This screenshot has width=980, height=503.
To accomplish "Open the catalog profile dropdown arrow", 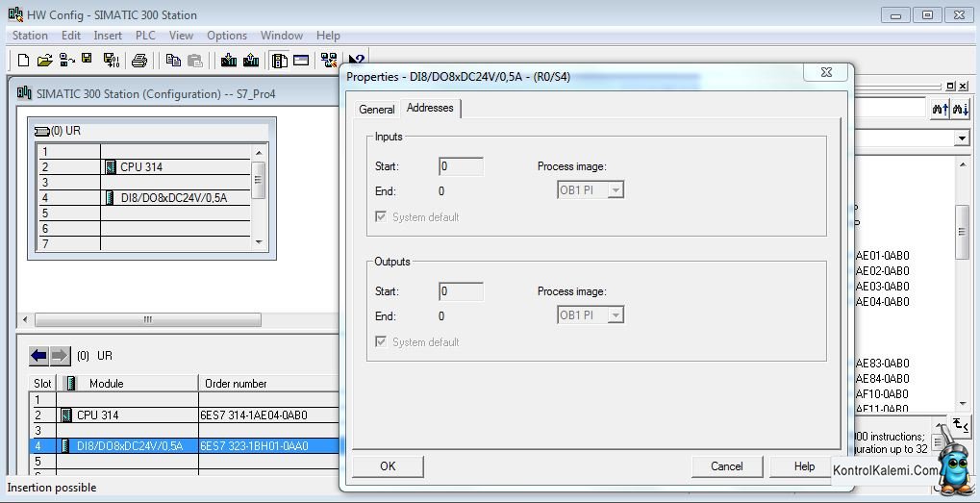I will (962, 138).
